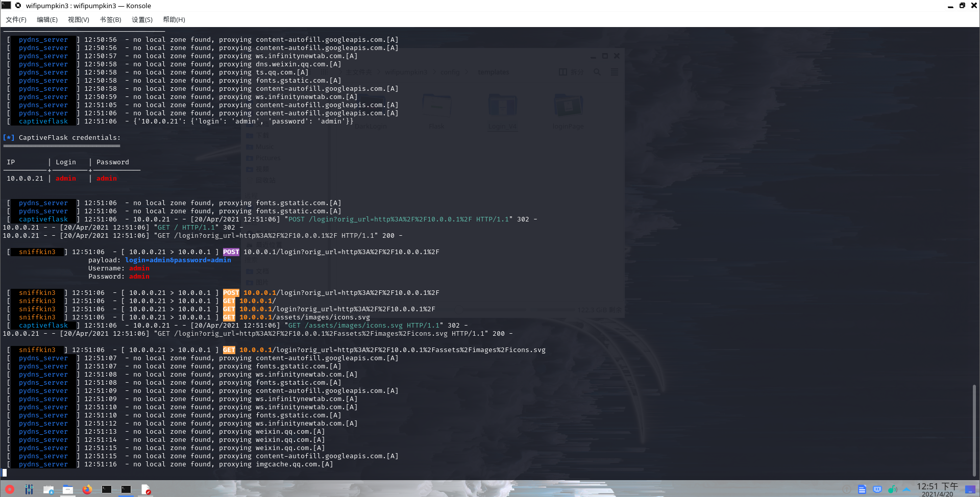Launch the software store bag icon
The height and width of the screenshot is (497, 980).
48,489
